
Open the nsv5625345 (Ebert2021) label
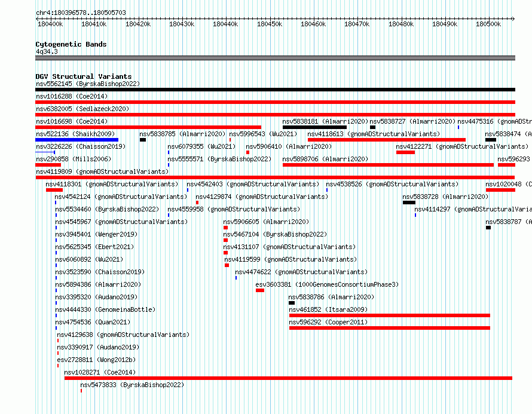click(94, 247)
